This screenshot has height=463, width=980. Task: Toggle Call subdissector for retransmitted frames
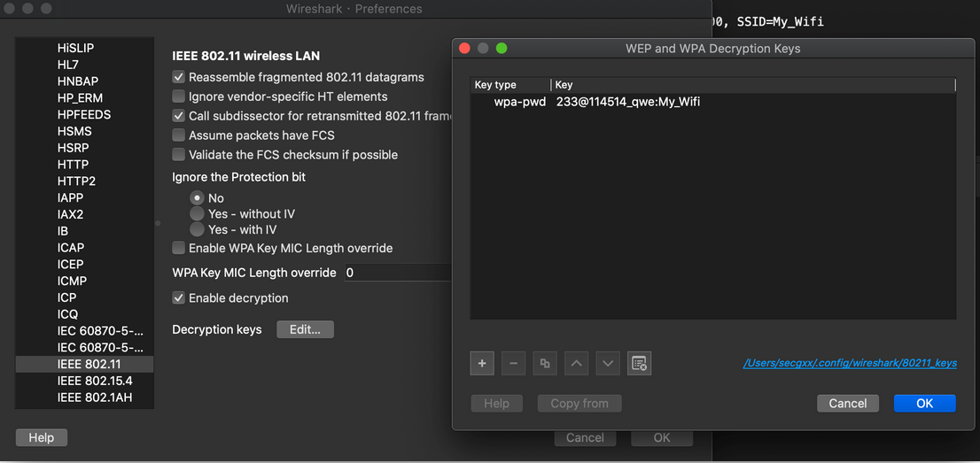pos(178,116)
